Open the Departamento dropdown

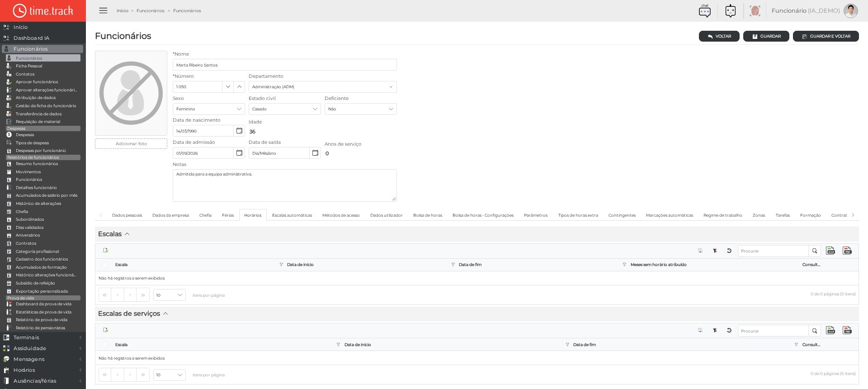click(x=322, y=87)
